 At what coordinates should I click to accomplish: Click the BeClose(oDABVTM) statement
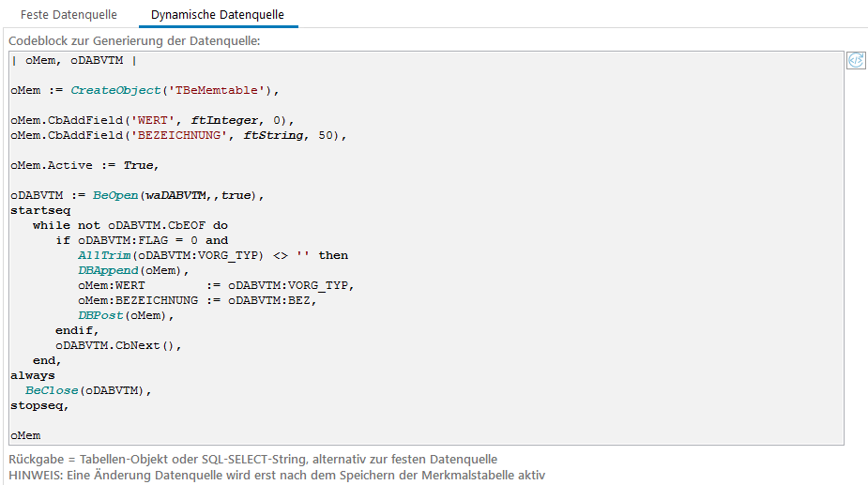tap(87, 391)
